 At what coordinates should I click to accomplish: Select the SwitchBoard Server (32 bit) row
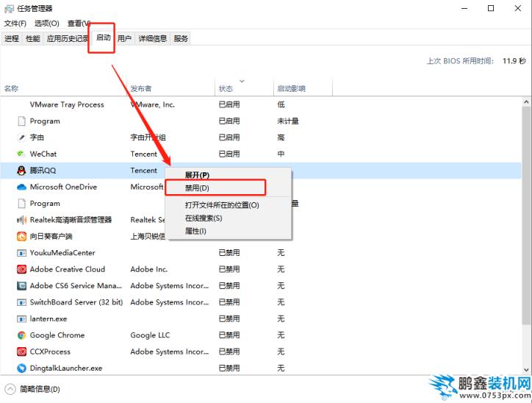[261, 302]
